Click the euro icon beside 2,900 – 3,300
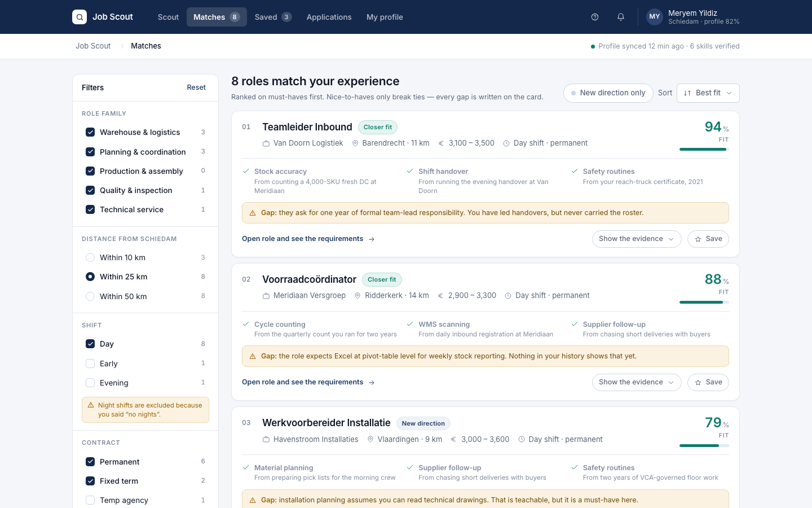This screenshot has height=508, width=812. [x=442, y=296]
